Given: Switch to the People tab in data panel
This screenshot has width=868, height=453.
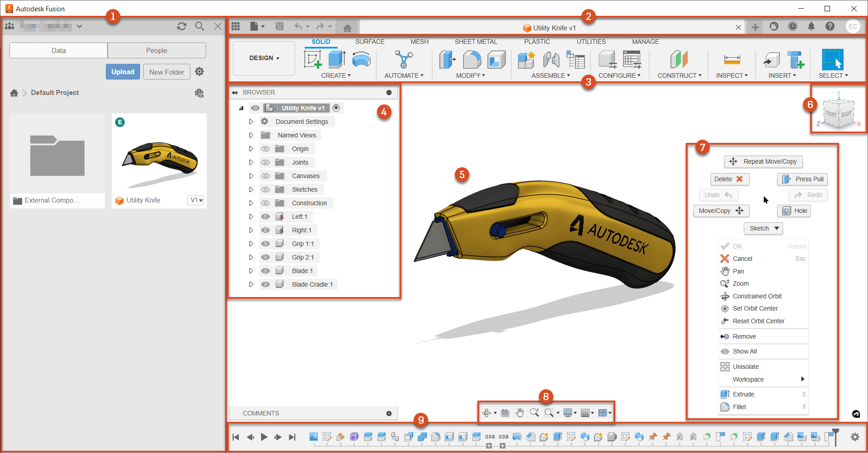Looking at the screenshot, I should 156,50.
